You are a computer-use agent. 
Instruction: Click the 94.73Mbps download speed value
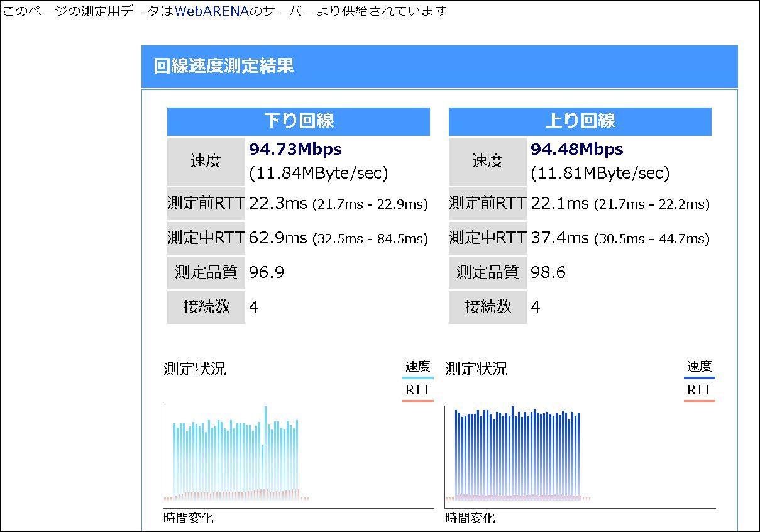[x=295, y=149]
